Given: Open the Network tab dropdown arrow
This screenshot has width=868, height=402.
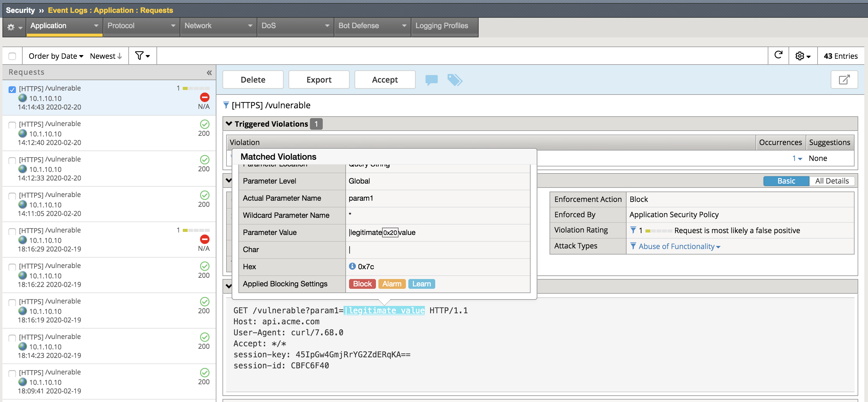Looking at the screenshot, I should coord(250,26).
